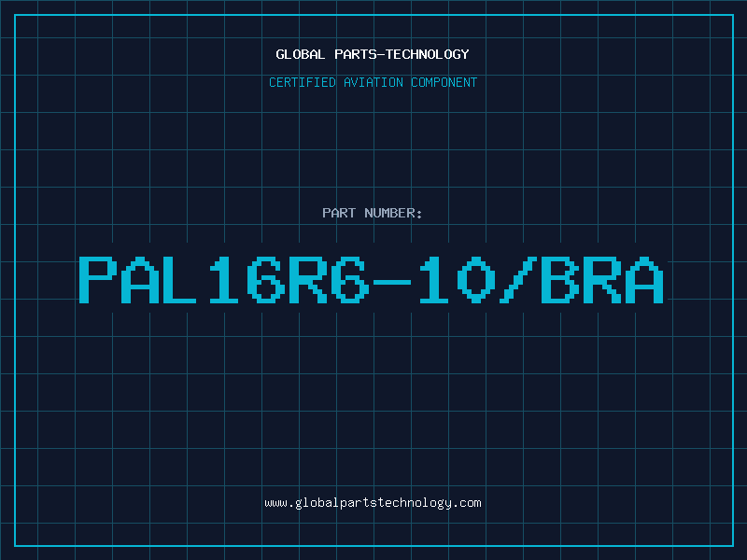Click the word TECHNOLOGY in the heading
747x560 pixels.
pyautogui.click(x=428, y=54)
